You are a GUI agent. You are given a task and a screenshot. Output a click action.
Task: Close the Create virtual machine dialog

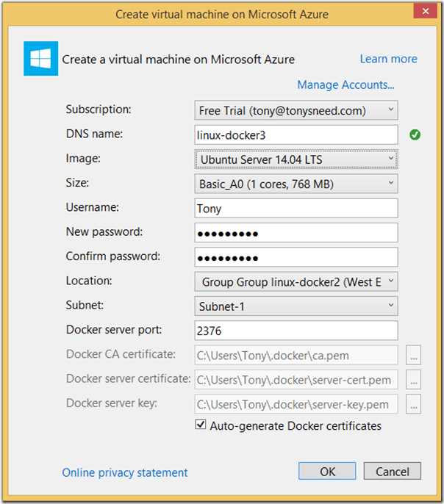coord(426,11)
